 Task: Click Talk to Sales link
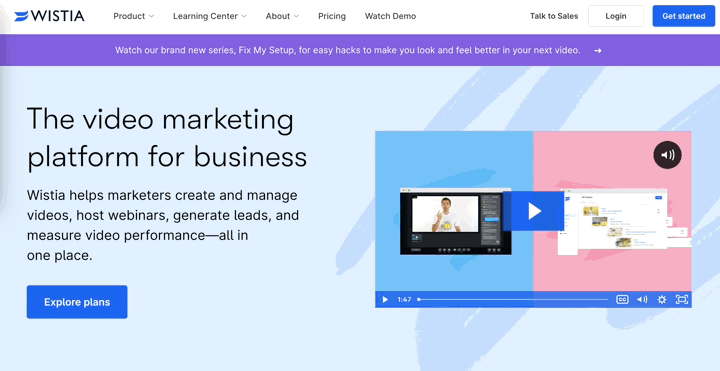click(x=554, y=16)
